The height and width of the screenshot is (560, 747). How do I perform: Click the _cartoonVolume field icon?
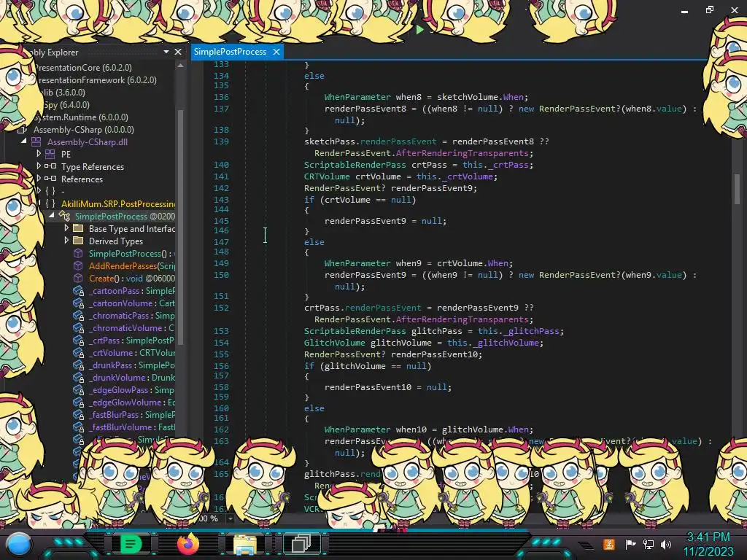[79, 303]
